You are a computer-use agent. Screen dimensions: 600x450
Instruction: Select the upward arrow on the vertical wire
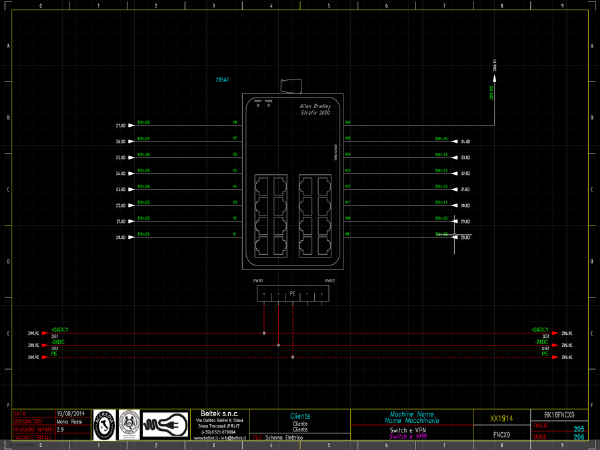click(494, 78)
